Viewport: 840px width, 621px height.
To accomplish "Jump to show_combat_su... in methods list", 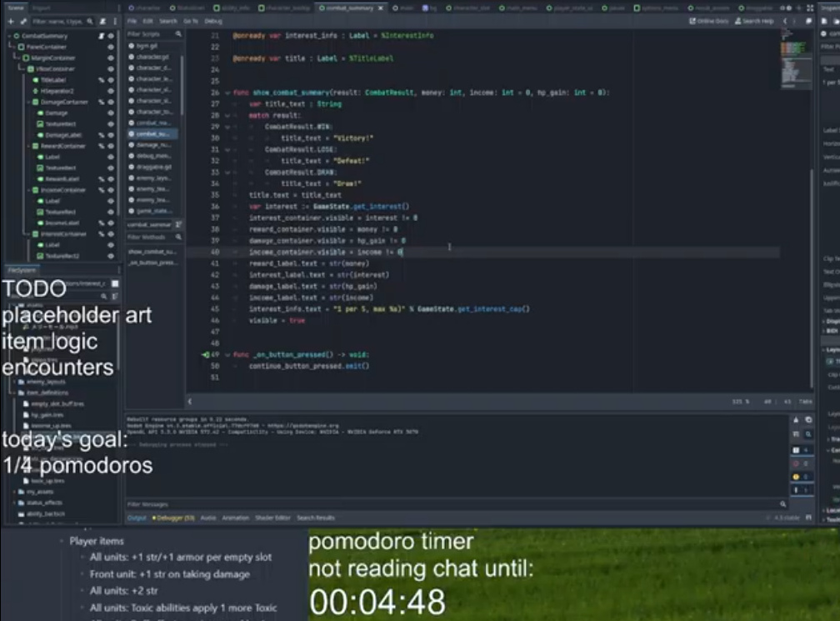I will pos(151,251).
